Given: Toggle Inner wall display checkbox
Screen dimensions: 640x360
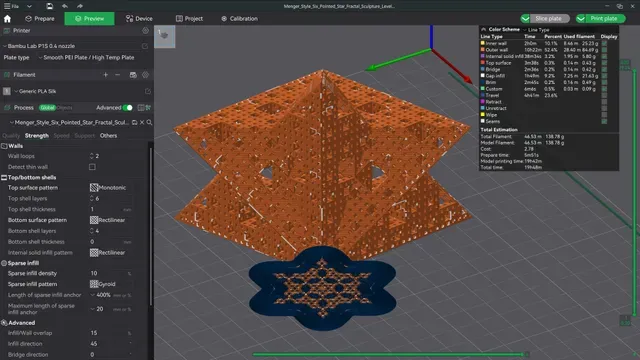Looking at the screenshot, I should [604, 43].
